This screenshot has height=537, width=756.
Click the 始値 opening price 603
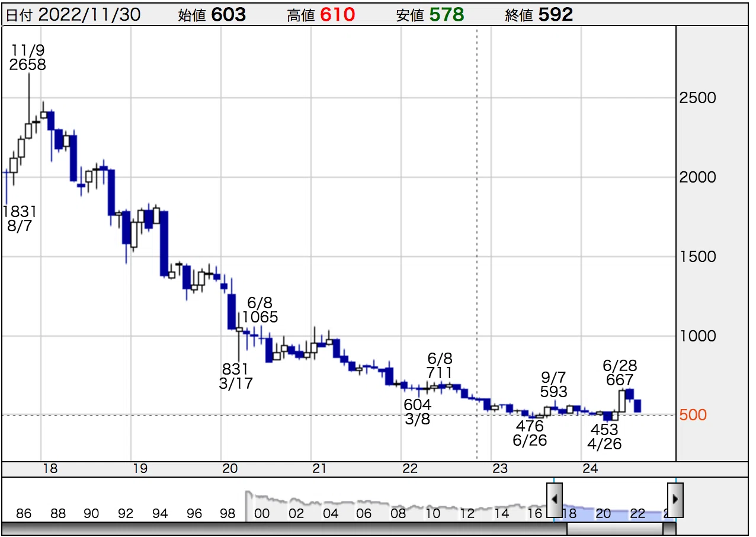click(x=229, y=15)
